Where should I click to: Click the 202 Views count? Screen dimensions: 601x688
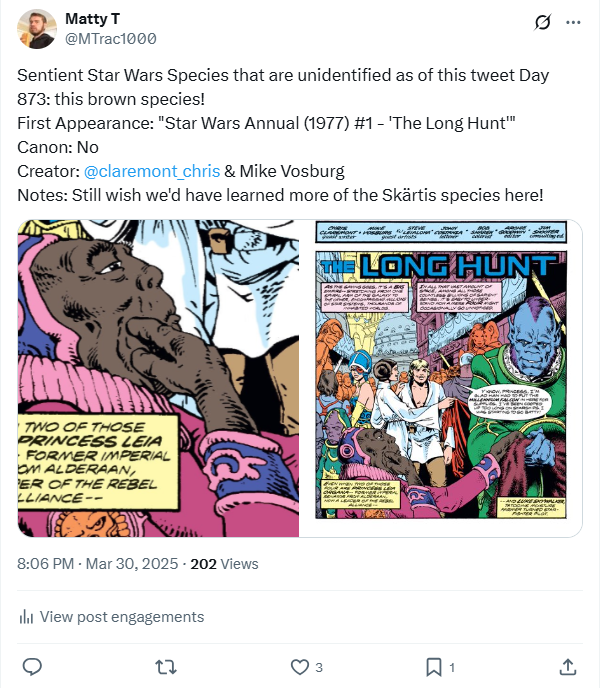point(224,564)
